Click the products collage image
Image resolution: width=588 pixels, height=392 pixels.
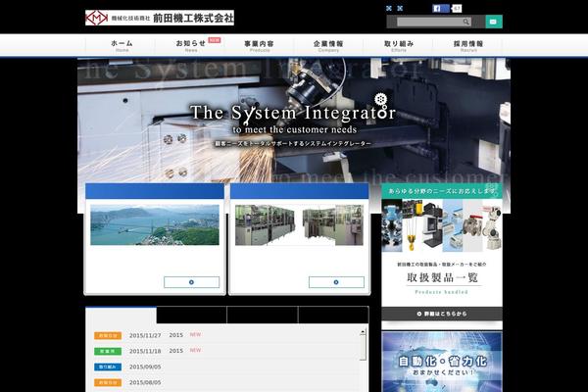[442, 225]
